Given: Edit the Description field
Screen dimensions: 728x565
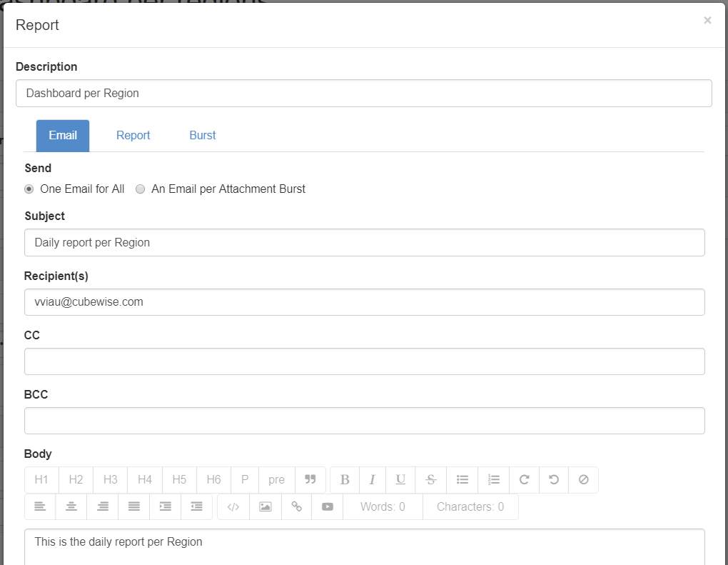Looking at the screenshot, I should coord(364,94).
